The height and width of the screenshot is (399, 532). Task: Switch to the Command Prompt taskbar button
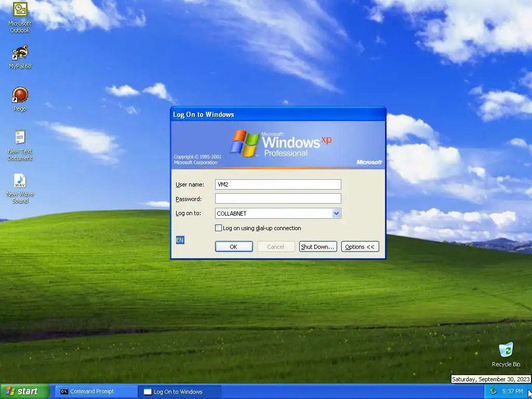(96, 392)
